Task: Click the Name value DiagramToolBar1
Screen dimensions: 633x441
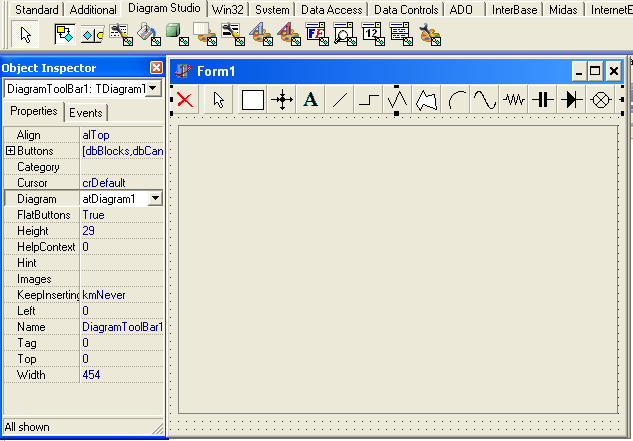Action: 122,327
